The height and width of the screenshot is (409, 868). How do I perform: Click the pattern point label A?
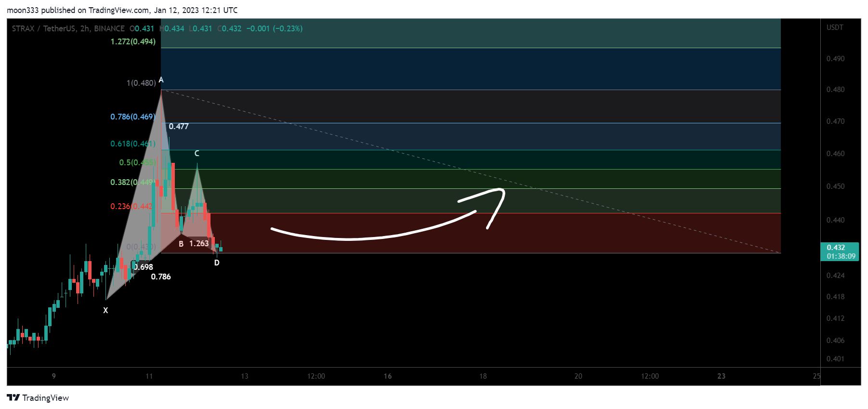[161, 80]
